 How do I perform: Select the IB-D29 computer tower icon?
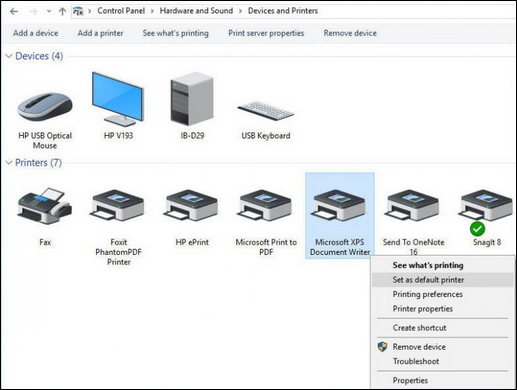pyautogui.click(x=192, y=99)
